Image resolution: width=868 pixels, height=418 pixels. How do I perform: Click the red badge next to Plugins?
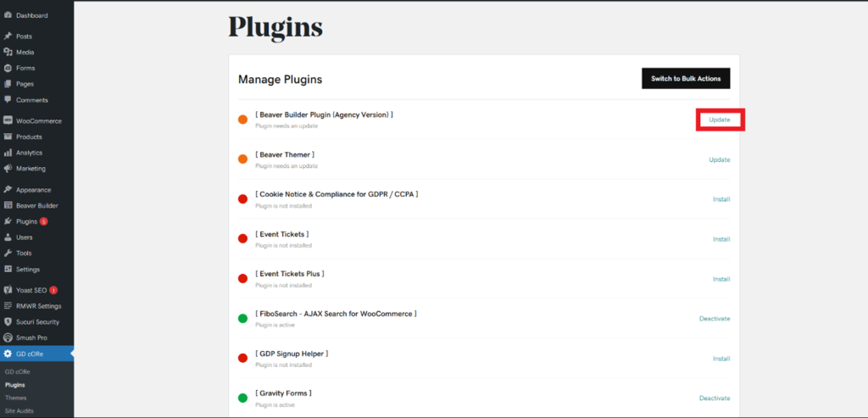pos(44,221)
